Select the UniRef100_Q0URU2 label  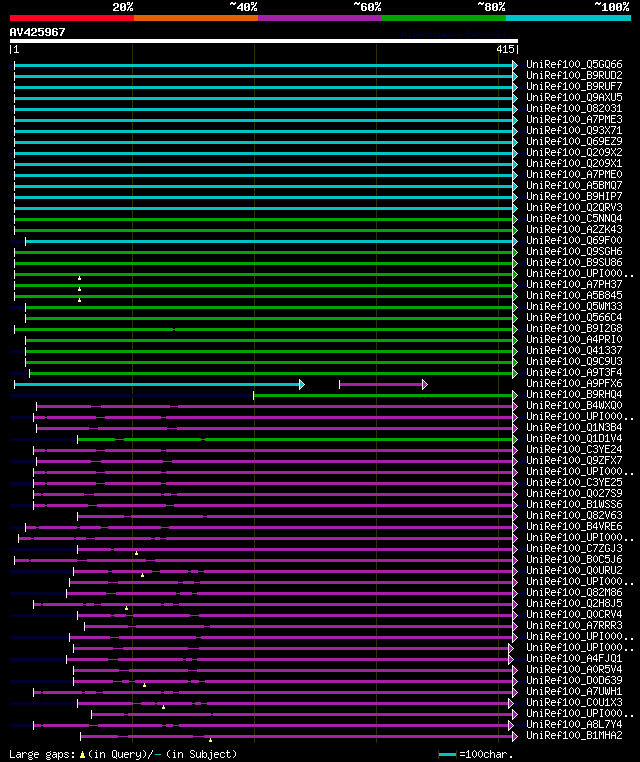click(574, 570)
